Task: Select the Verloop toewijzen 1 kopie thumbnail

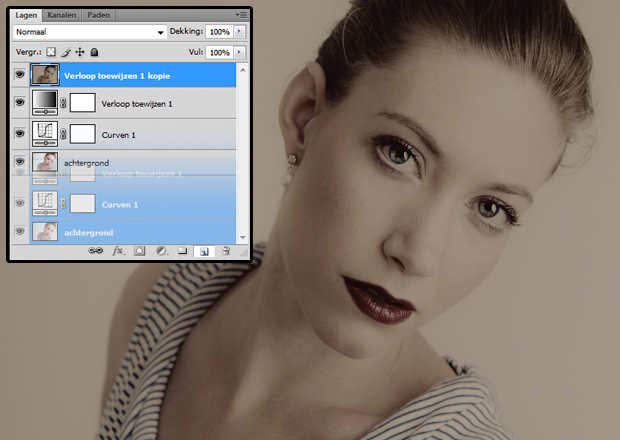Action: pos(45,74)
